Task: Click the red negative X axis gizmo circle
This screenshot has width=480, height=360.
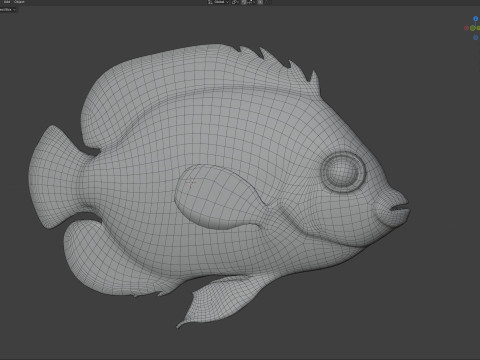Action: point(467,28)
